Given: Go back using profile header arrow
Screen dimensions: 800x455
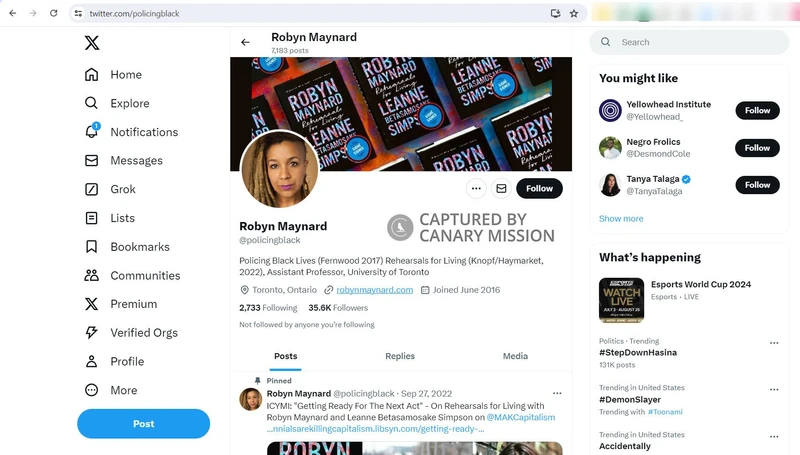Looking at the screenshot, I should 245,42.
